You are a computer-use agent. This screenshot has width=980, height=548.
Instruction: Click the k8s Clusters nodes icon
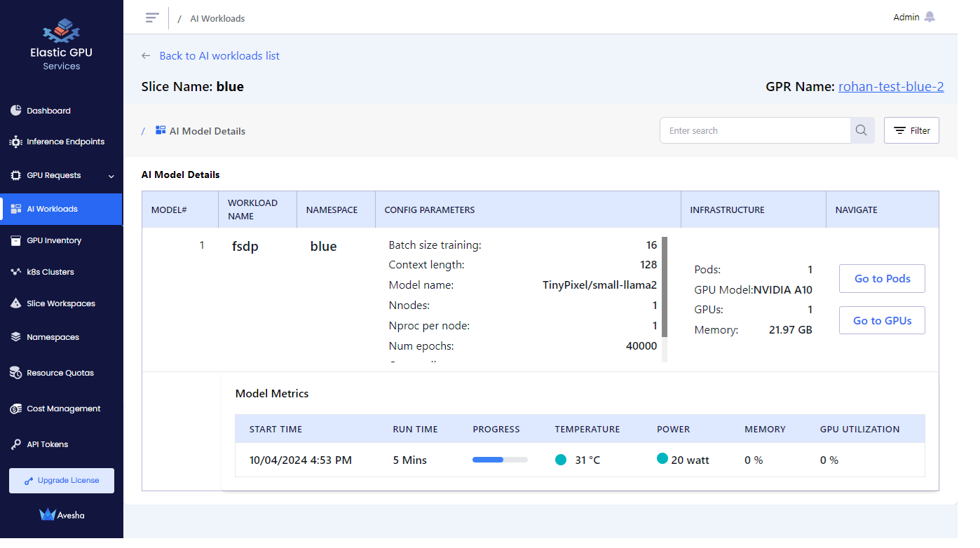click(x=15, y=272)
